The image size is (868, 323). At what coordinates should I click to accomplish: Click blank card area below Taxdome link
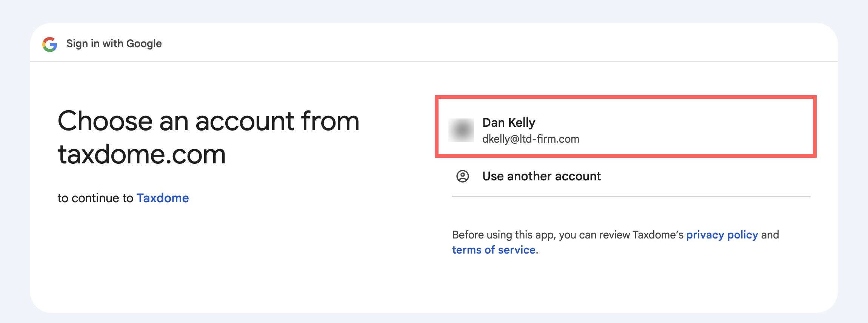[x=189, y=260]
